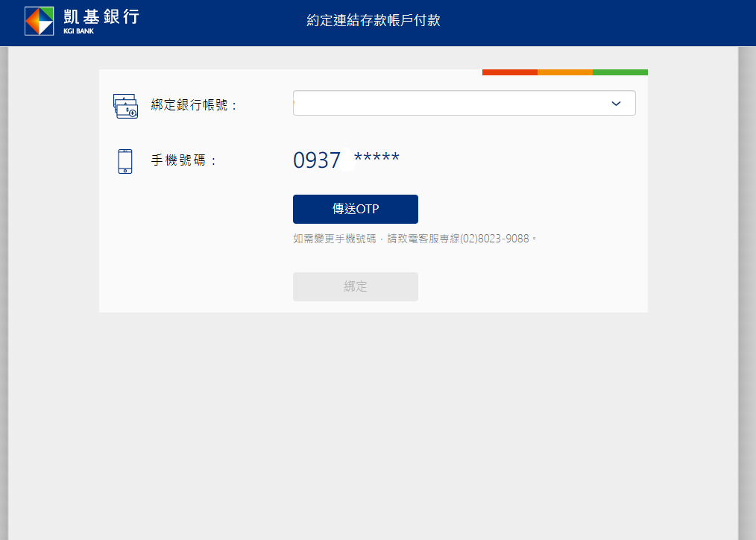
Task: Click the masked phone number 0937*****
Action: click(x=346, y=160)
